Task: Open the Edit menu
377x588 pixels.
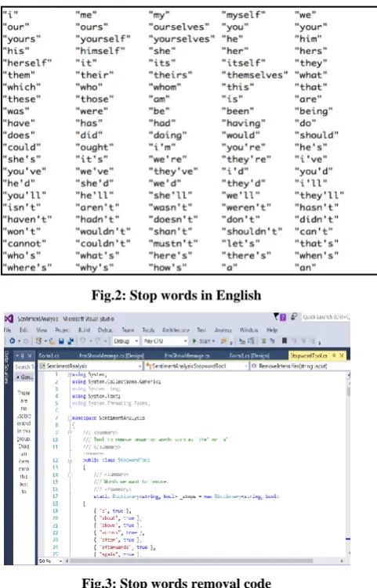Action: (24, 330)
